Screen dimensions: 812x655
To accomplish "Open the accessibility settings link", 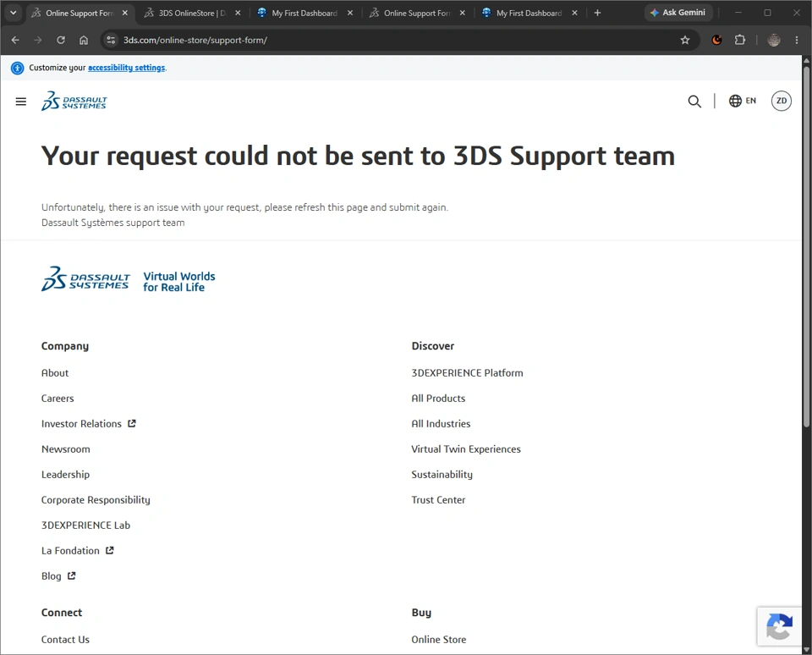I will click(126, 68).
